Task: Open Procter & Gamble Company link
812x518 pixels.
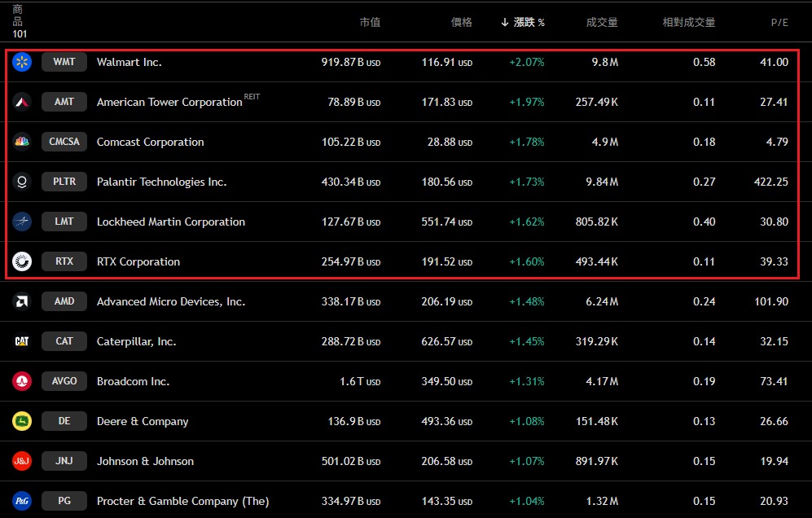Action: tap(182, 501)
